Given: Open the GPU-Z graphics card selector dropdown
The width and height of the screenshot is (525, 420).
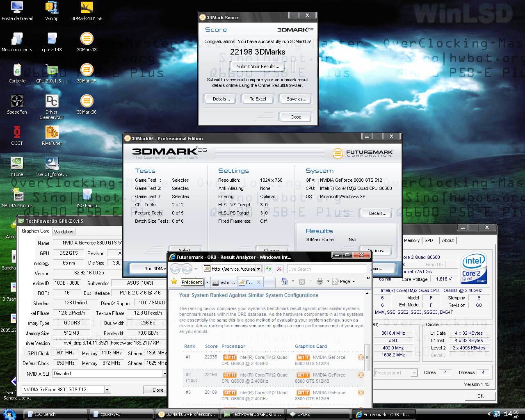Looking at the screenshot, I should [107, 390].
